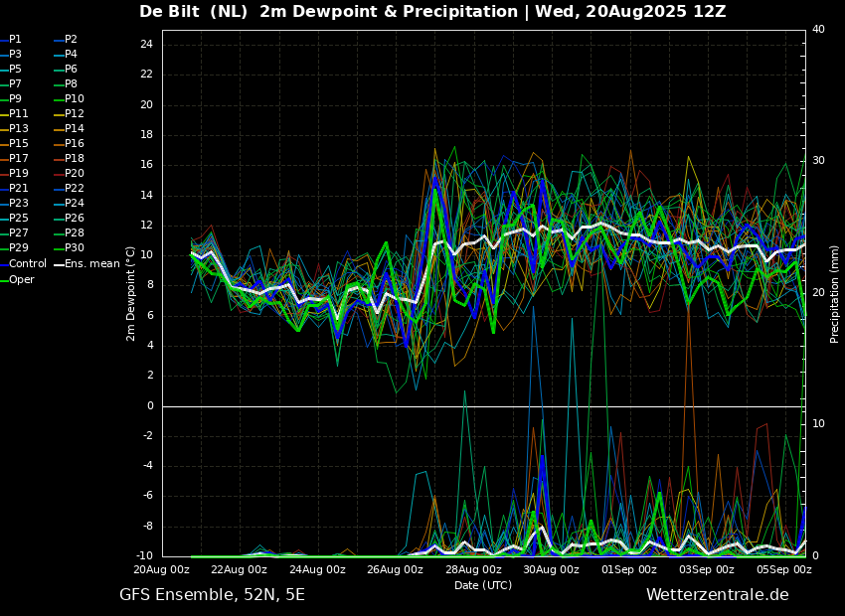Click the 2m Dewpoint (°C) axis title
The height and width of the screenshot is (616, 845).
coord(131,293)
